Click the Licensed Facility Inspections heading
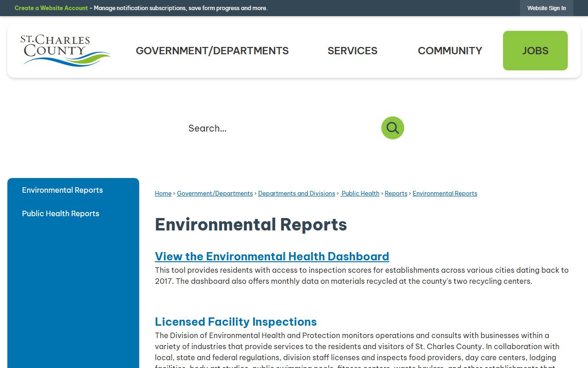588x368 pixels. pyautogui.click(x=236, y=322)
